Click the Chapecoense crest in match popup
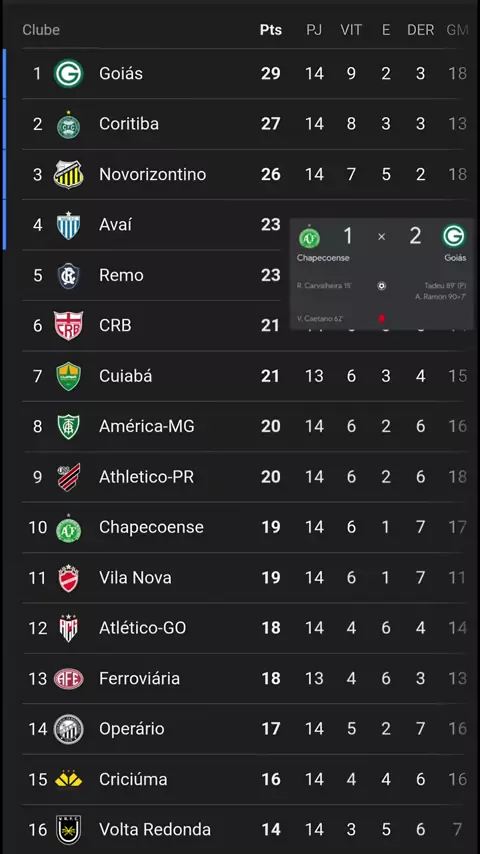This screenshot has width=480, height=854. [x=309, y=237]
